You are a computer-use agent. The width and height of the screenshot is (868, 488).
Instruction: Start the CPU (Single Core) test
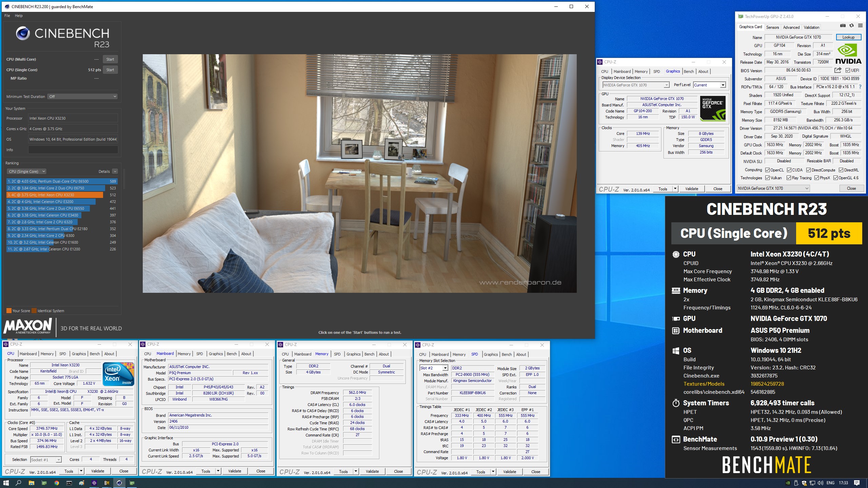click(x=110, y=70)
